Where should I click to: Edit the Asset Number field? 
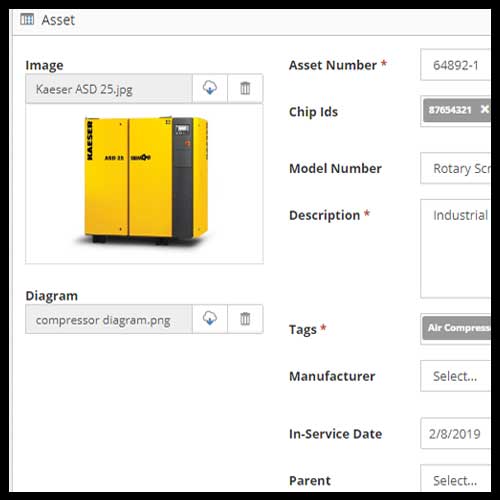click(455, 65)
